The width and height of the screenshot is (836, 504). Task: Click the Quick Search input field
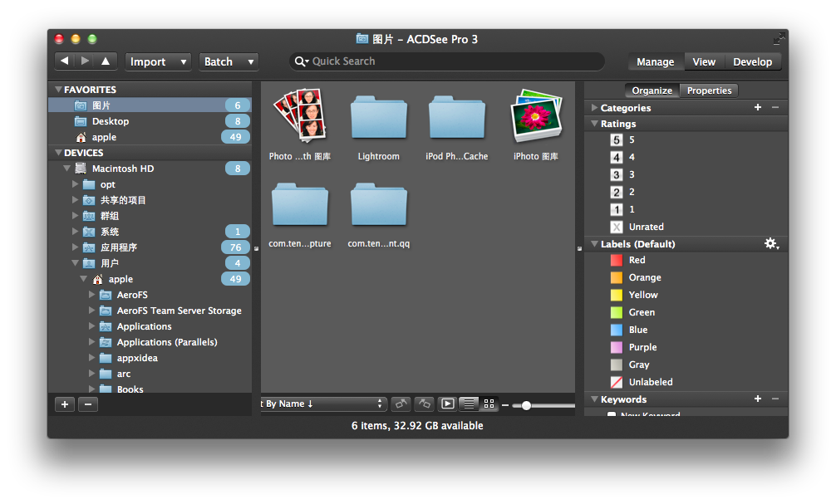click(x=447, y=61)
